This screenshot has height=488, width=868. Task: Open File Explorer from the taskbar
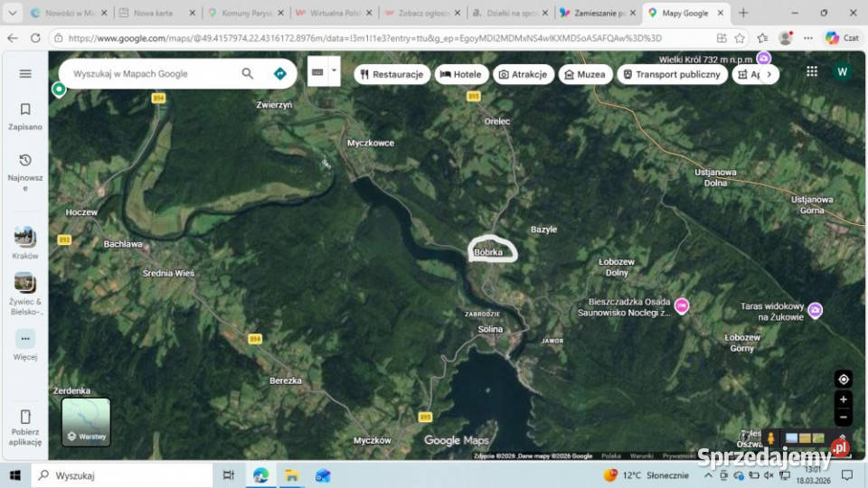click(x=292, y=475)
